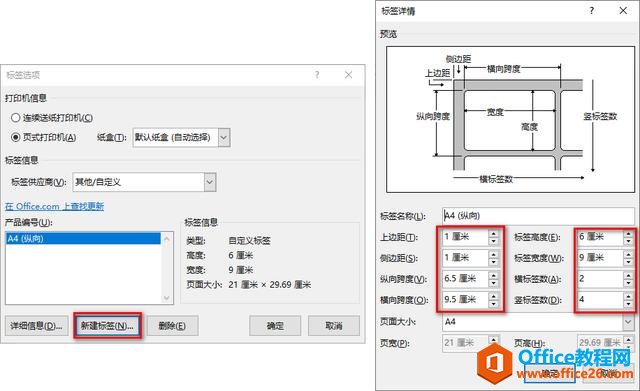Decrease the 标签高度 value with down spinner

629,241
